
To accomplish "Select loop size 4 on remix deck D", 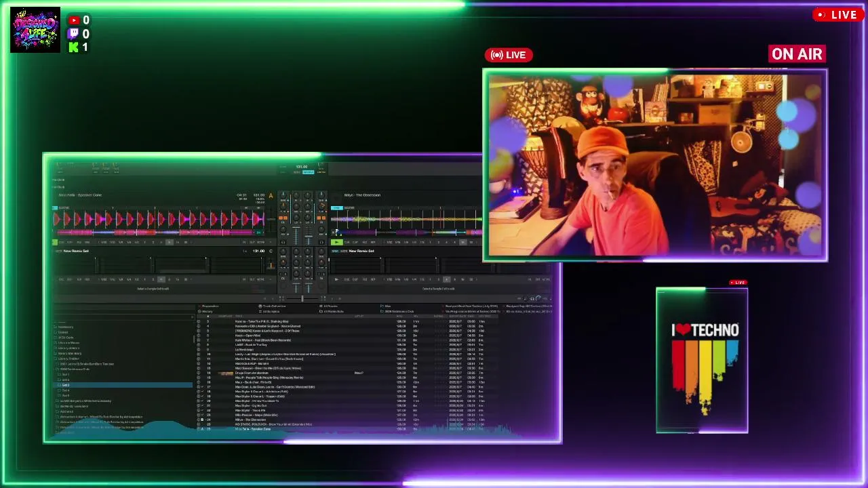I will coord(446,279).
